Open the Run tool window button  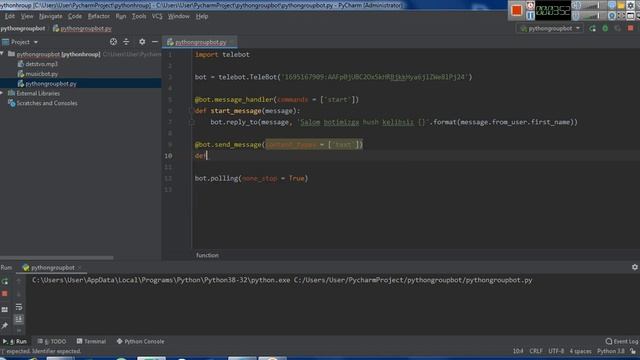coord(15,341)
